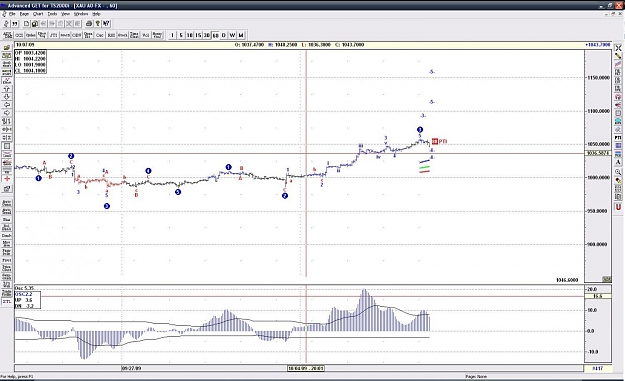
Task: Click the Osc 5,35 indicator label
Action: click(x=24, y=288)
